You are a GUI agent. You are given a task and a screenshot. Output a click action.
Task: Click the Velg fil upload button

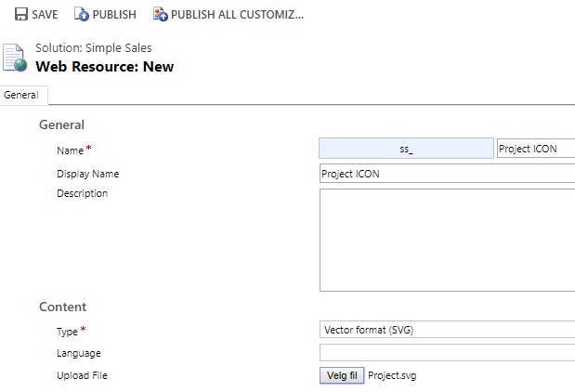(341, 375)
